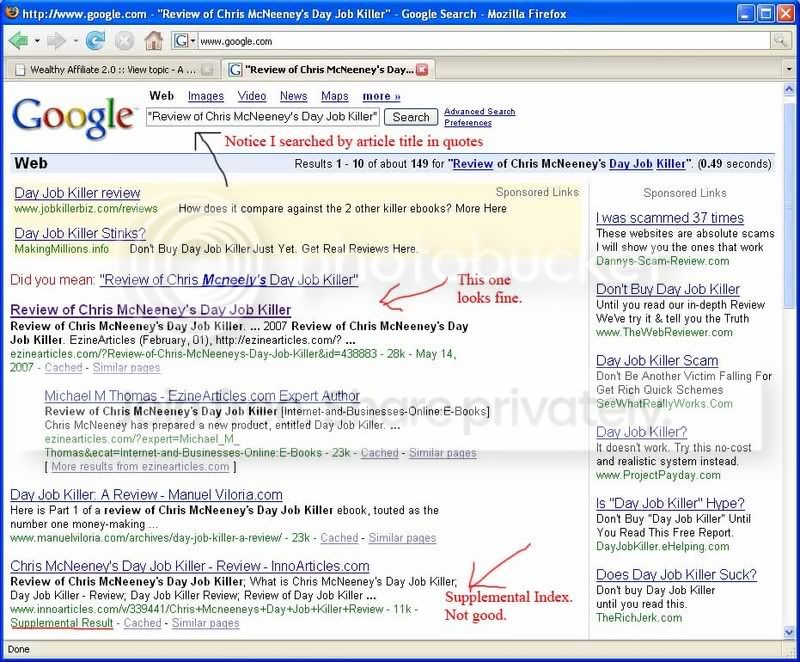This screenshot has height=662, width=800.
Task: Open Cached link for Michael M Thomas result
Action: (x=380, y=452)
